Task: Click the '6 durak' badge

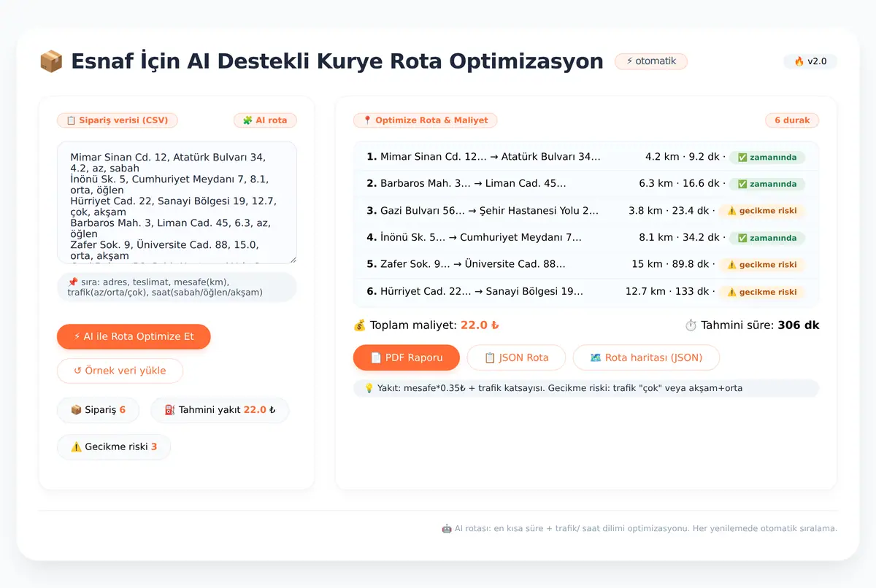Action: [x=792, y=120]
